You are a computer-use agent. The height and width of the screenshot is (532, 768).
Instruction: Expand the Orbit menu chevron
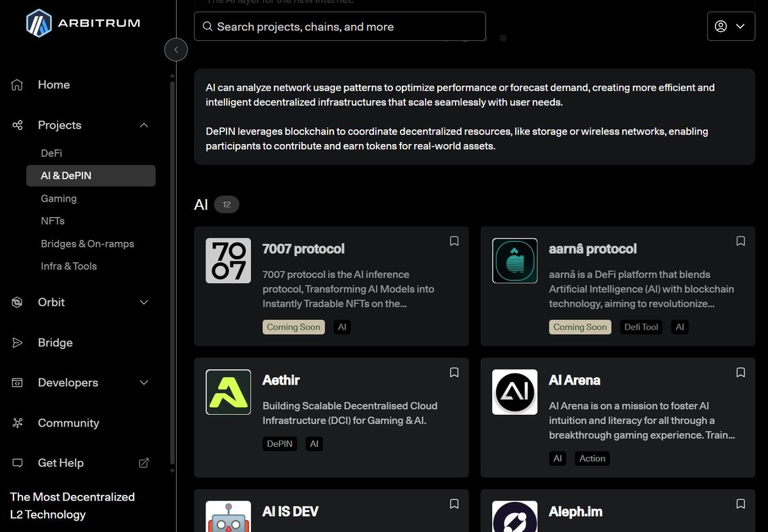click(x=144, y=302)
